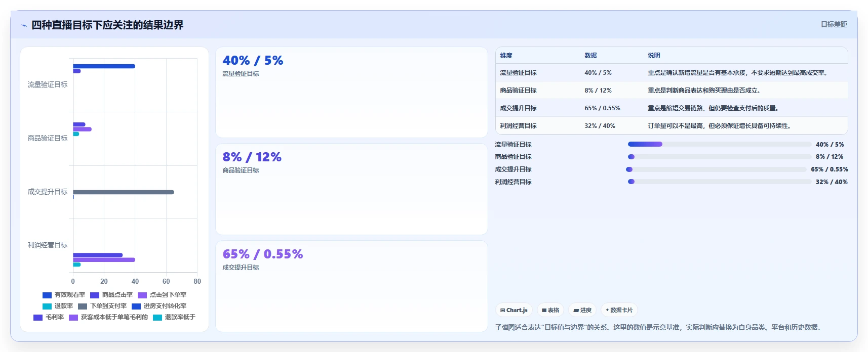Viewport: 868px width, 352px height.
Task: Click 成交提升目标 in the table's third row
Action: click(x=518, y=108)
